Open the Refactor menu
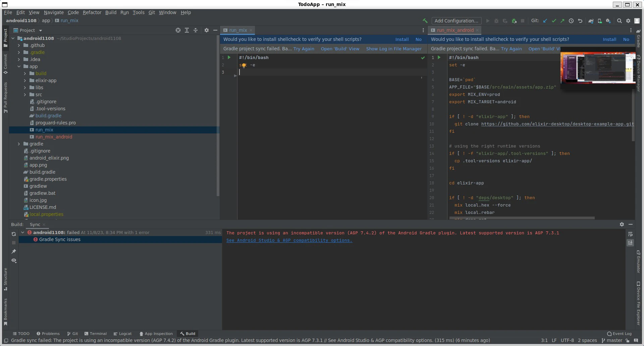The width and height of the screenshot is (644, 346). pyautogui.click(x=92, y=12)
